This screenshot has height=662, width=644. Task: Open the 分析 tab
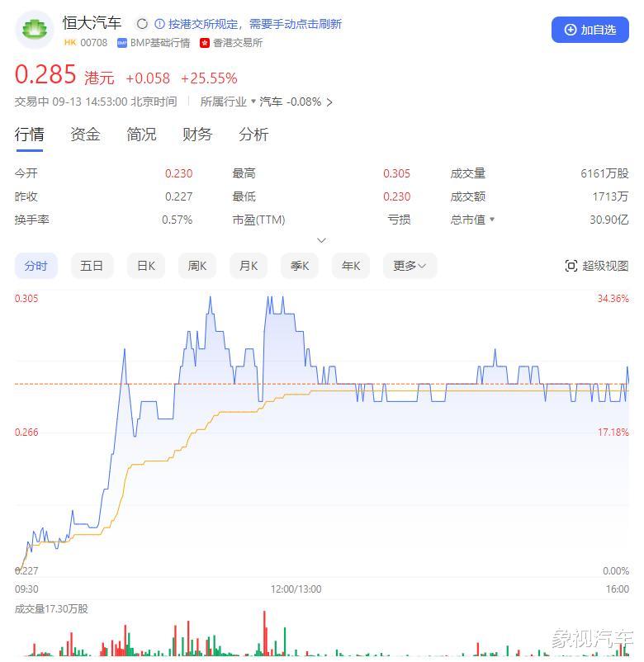(x=253, y=135)
